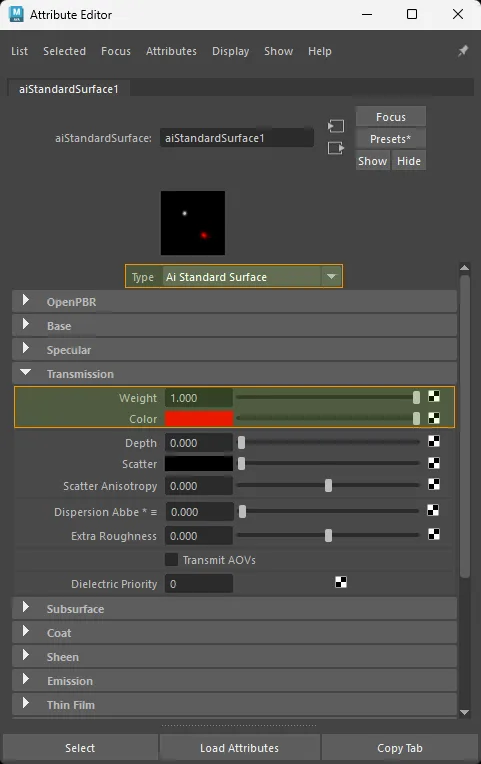
Task: Click the Weight value field
Action: [199, 398]
